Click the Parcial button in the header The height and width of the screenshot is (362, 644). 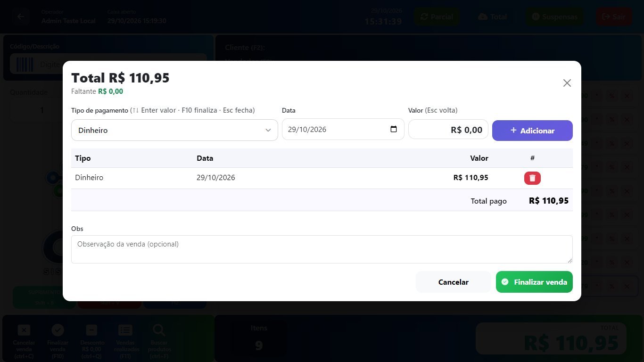click(437, 16)
